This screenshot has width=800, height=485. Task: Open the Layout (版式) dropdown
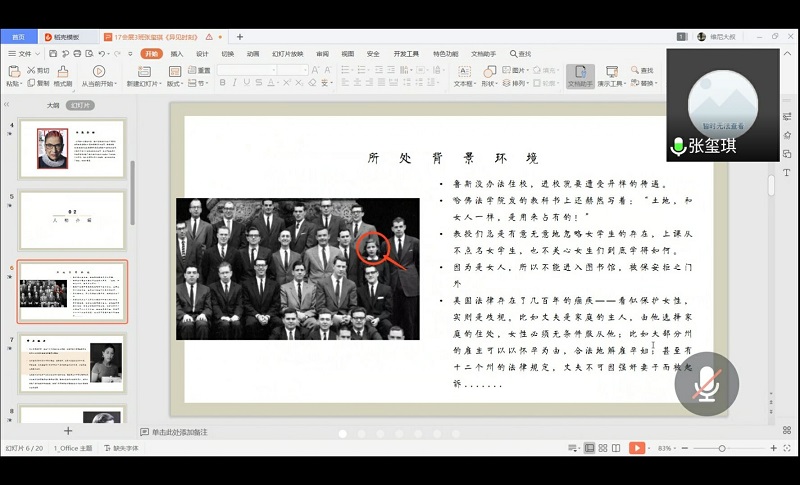click(x=174, y=84)
